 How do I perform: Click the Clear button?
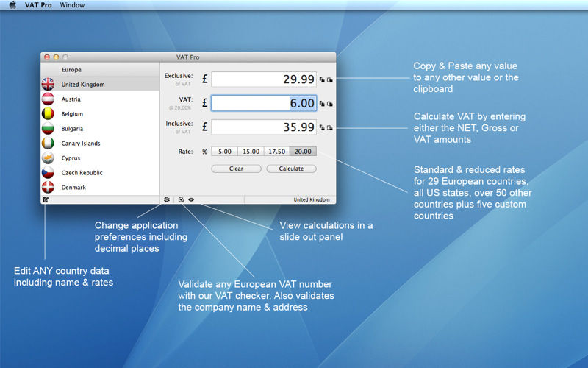[236, 169]
